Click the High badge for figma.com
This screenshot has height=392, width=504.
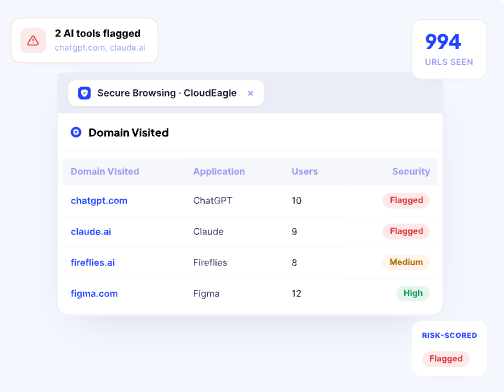click(x=413, y=293)
